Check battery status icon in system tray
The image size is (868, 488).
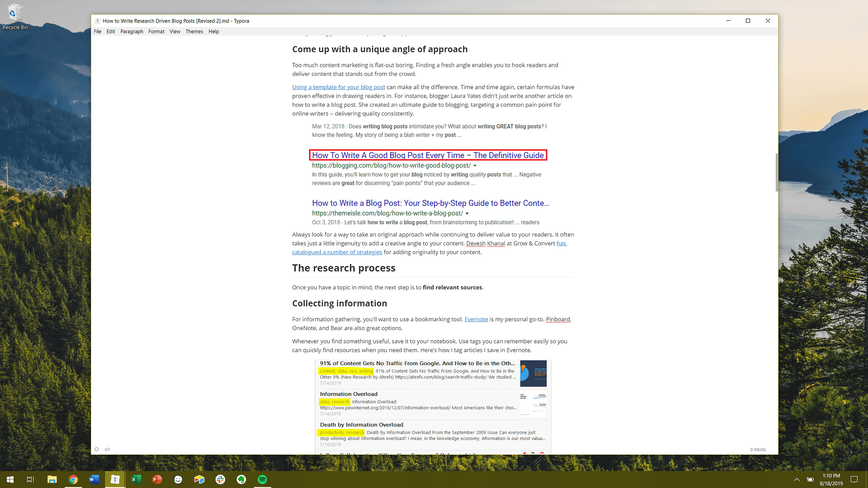click(810, 479)
